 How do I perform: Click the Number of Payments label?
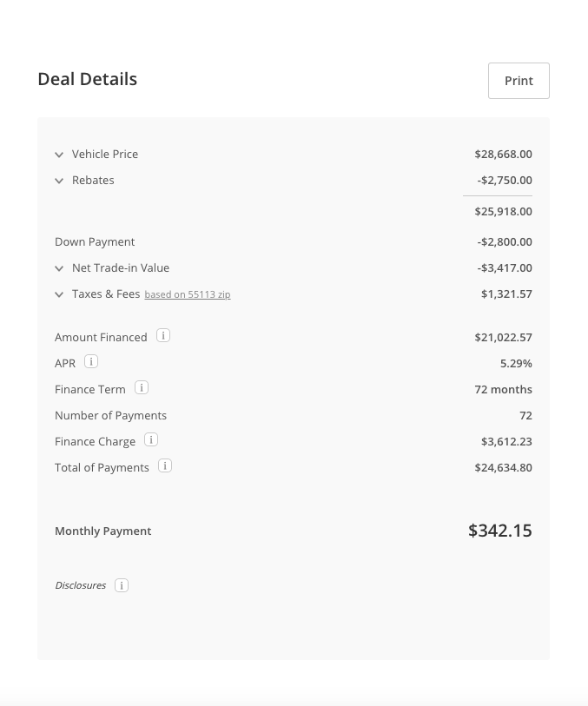point(110,415)
